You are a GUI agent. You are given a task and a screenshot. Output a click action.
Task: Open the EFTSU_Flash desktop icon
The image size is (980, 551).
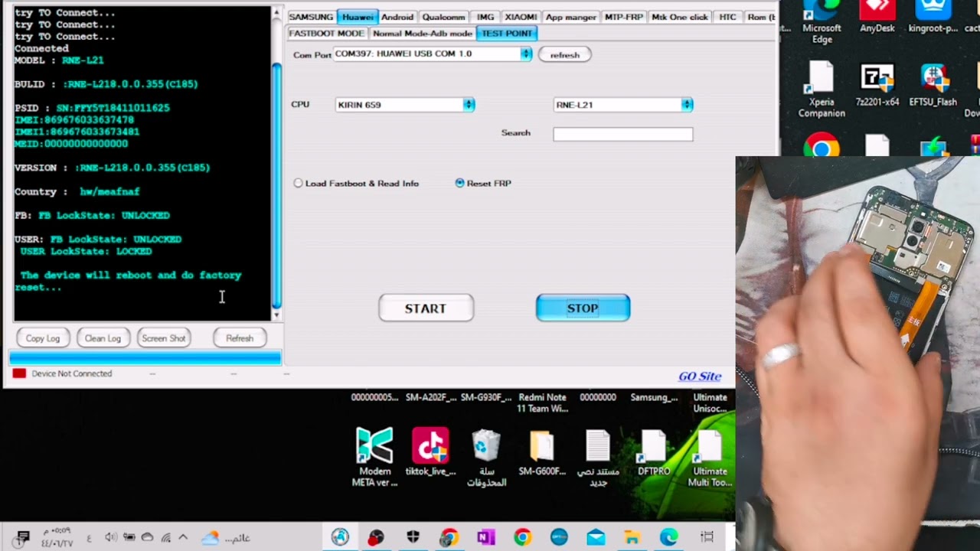933,85
